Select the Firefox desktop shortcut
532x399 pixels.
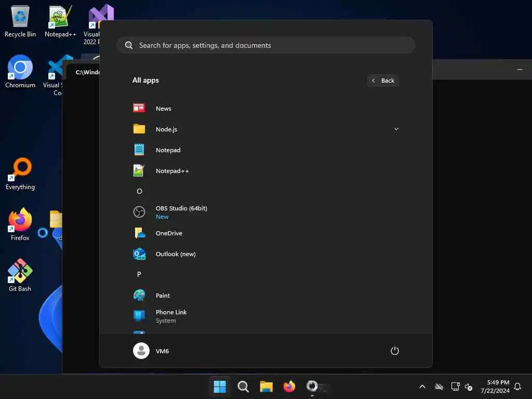click(x=20, y=224)
